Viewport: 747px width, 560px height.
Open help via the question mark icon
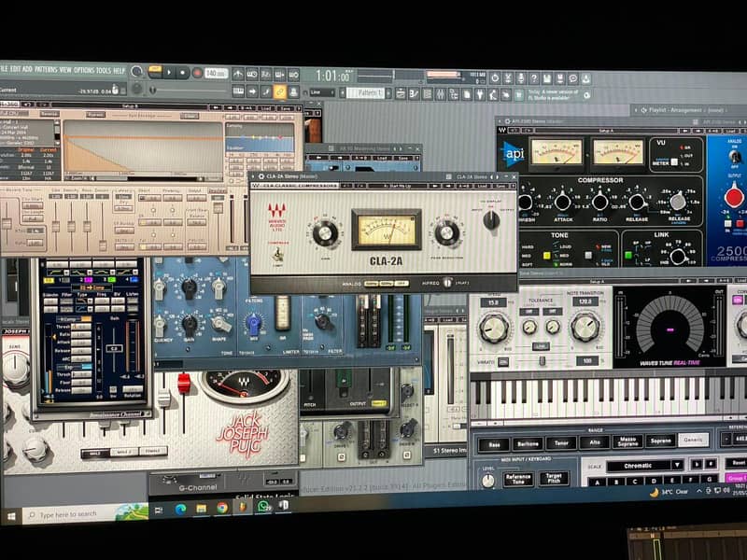point(534,77)
